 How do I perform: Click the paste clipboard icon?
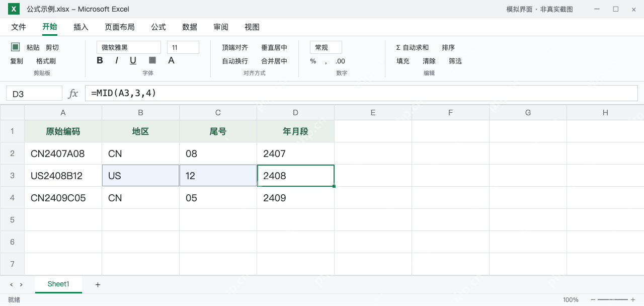coord(16,47)
